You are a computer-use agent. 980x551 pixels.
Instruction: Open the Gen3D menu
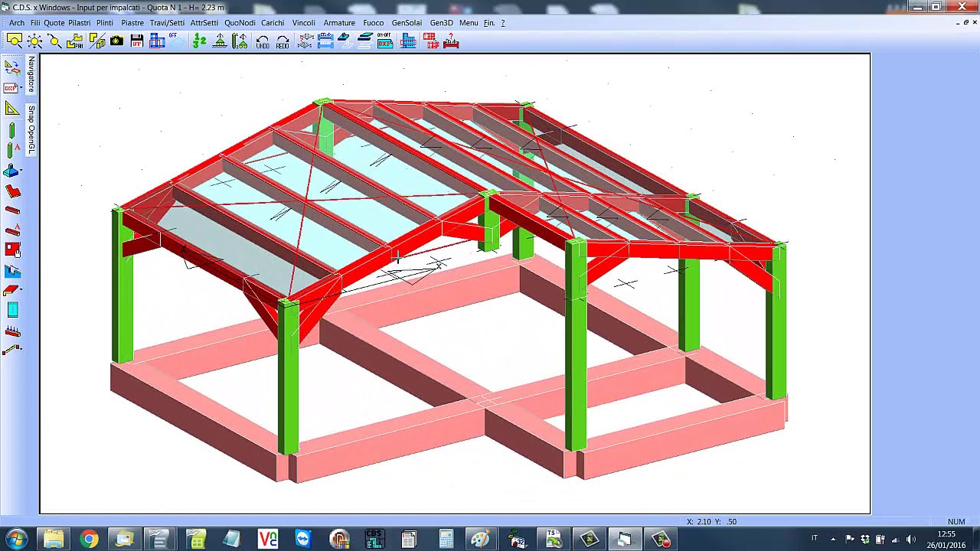tap(442, 23)
